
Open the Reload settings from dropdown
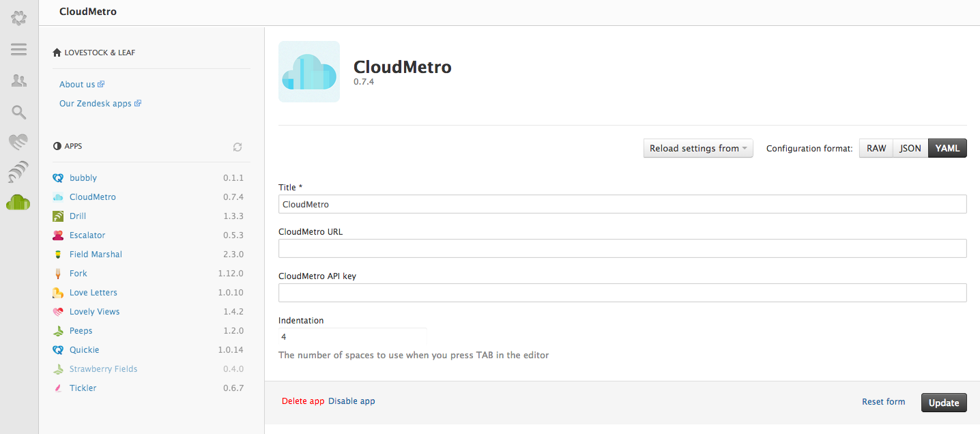coord(698,148)
